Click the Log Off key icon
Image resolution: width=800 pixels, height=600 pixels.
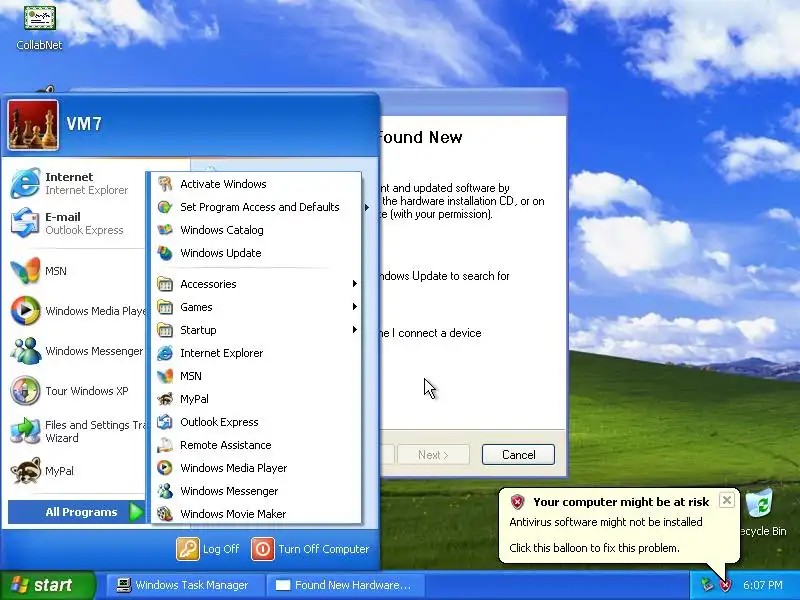tap(188, 549)
